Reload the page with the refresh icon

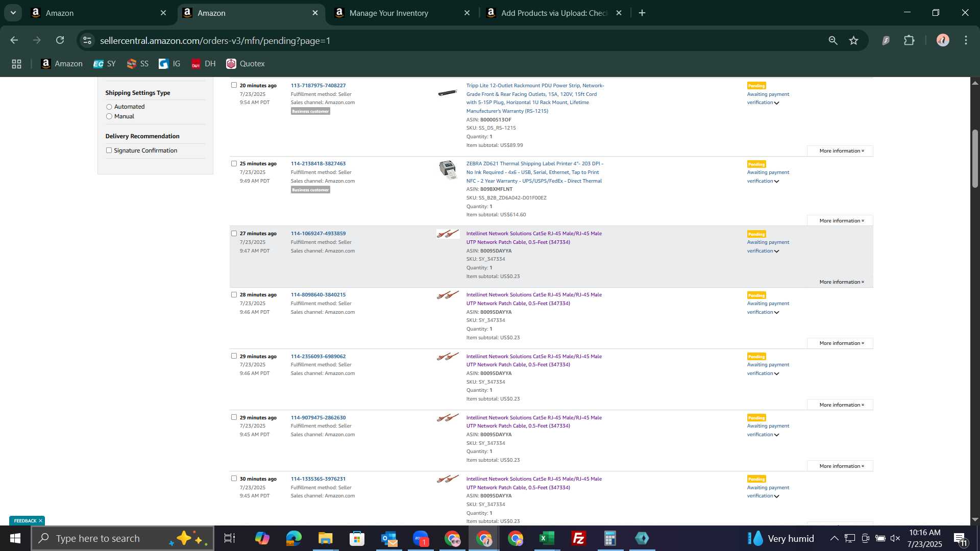60,40
